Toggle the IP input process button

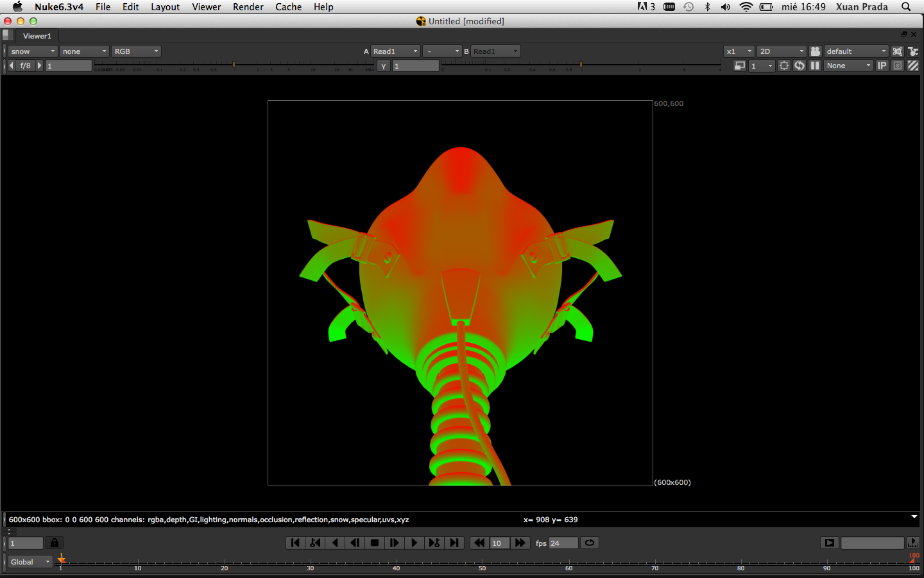(x=882, y=66)
